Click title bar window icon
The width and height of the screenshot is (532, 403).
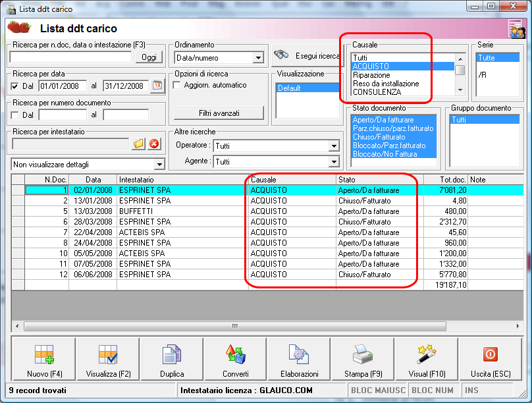(x=11, y=9)
